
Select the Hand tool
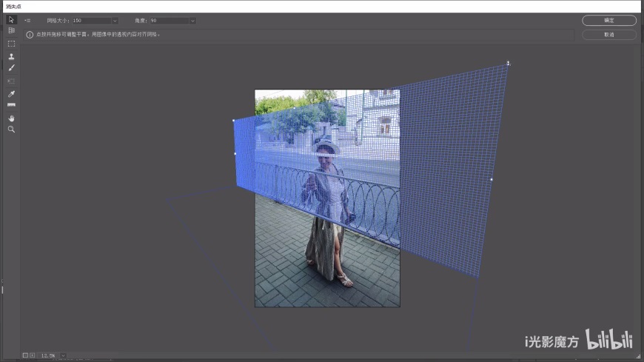point(11,118)
